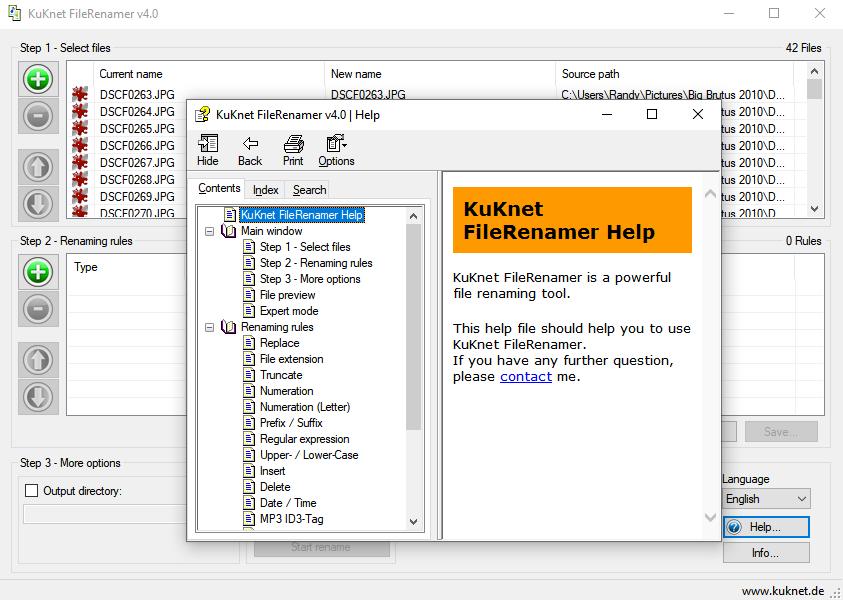The height and width of the screenshot is (600, 843).
Task: Click the file icon next to DSCF0263.JPG
Action: point(80,95)
